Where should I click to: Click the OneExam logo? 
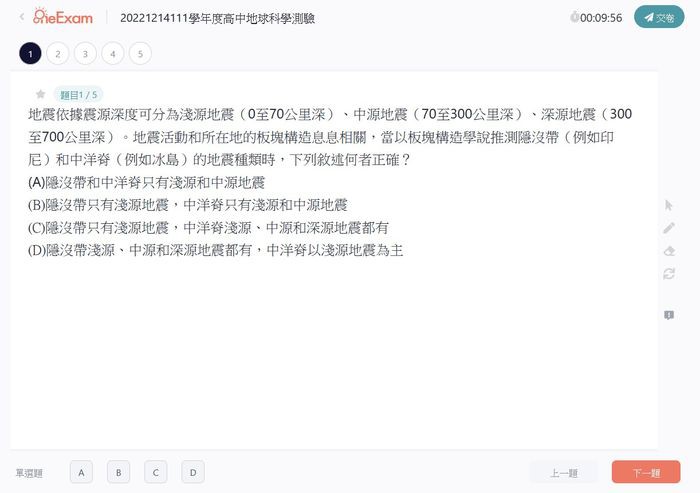coord(63,17)
